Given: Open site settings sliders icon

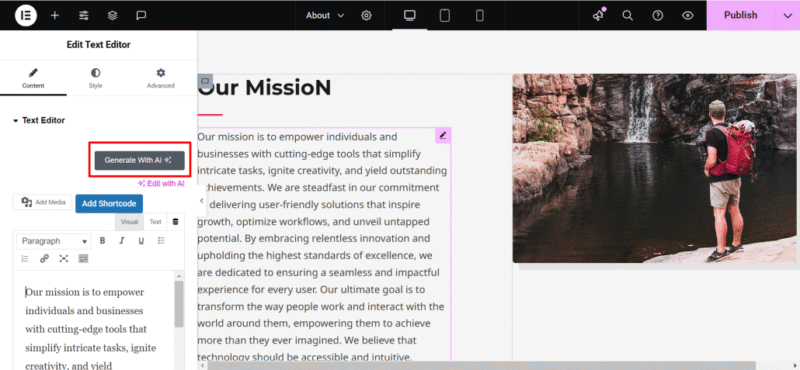Looking at the screenshot, I should (84, 15).
